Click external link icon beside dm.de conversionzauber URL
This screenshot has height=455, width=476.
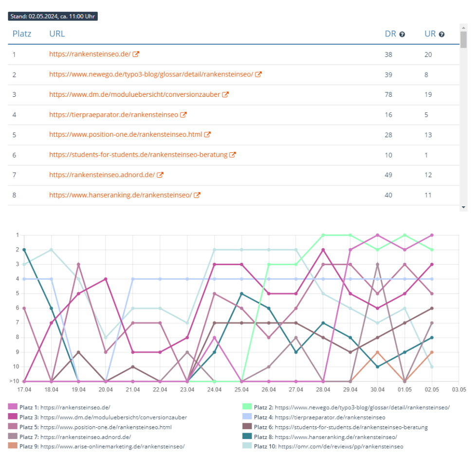point(225,94)
